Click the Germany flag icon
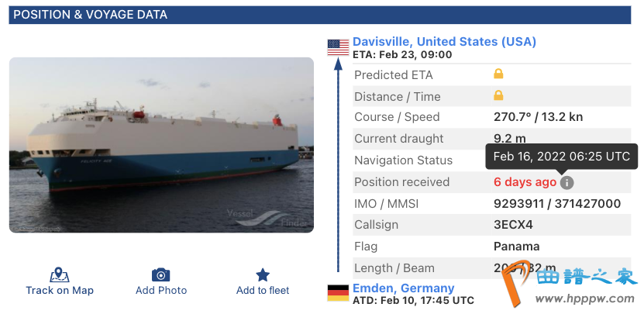Viewport: 644px width, 314px height. [338, 292]
